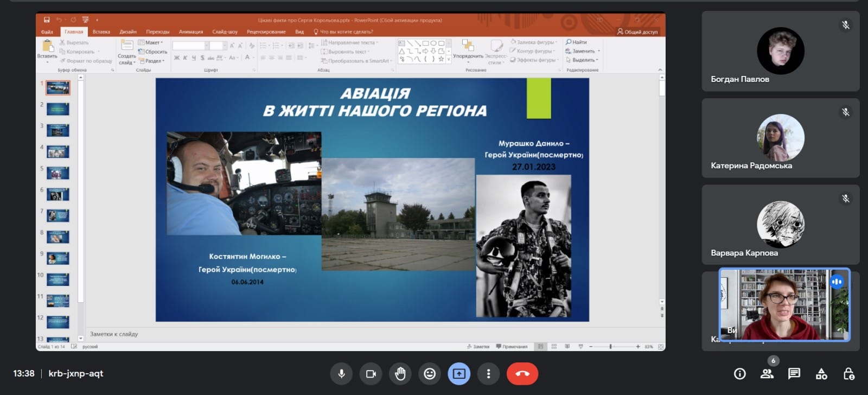Open the emoji reactions button
The width and height of the screenshot is (868, 395).
[430, 374]
